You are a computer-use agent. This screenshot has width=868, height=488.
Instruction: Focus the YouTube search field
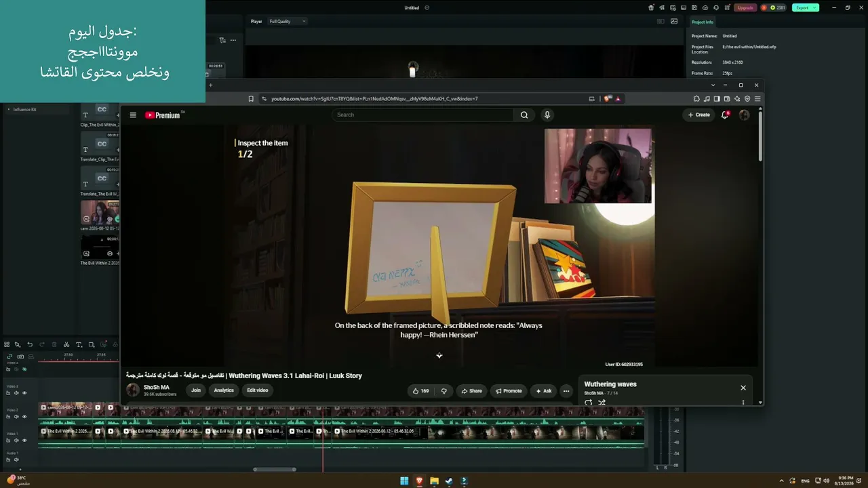[x=423, y=115]
